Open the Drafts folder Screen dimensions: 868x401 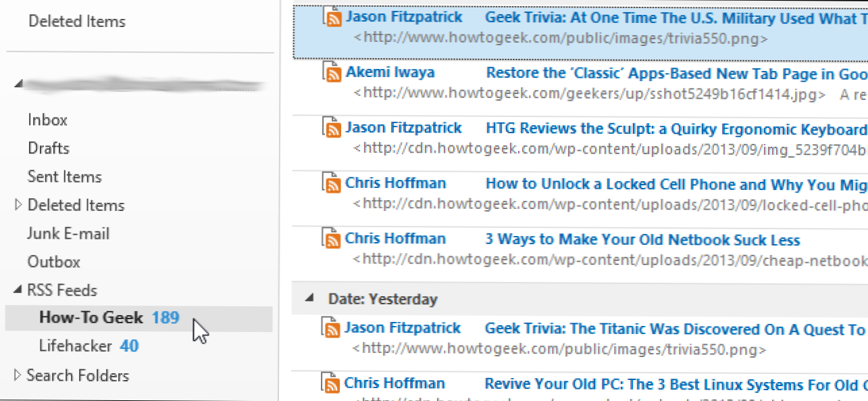point(49,148)
